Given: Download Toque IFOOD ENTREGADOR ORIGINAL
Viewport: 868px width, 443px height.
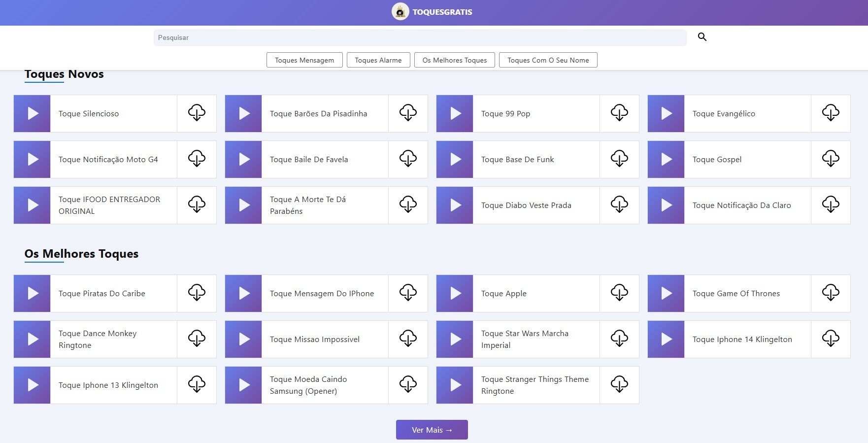Looking at the screenshot, I should (x=197, y=204).
